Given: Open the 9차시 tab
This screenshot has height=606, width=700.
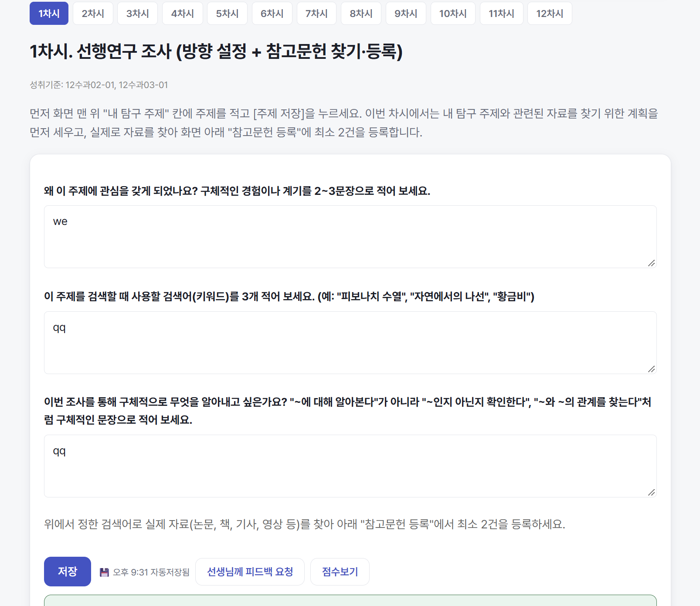Looking at the screenshot, I should (x=406, y=14).
